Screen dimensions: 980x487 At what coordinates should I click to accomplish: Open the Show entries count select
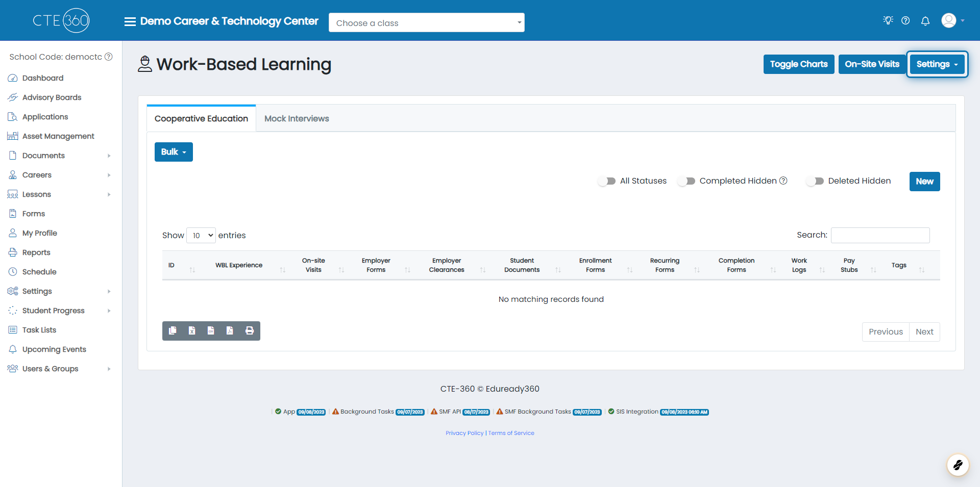(x=201, y=235)
